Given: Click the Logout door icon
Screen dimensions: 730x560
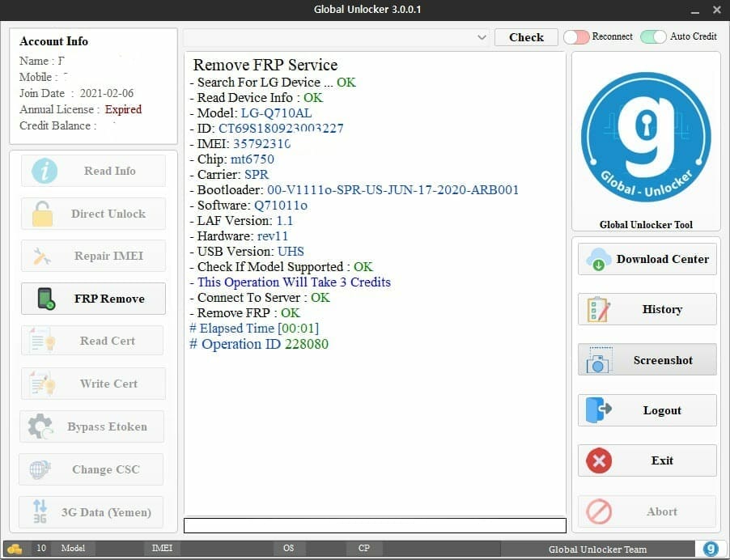Looking at the screenshot, I should click(599, 410).
